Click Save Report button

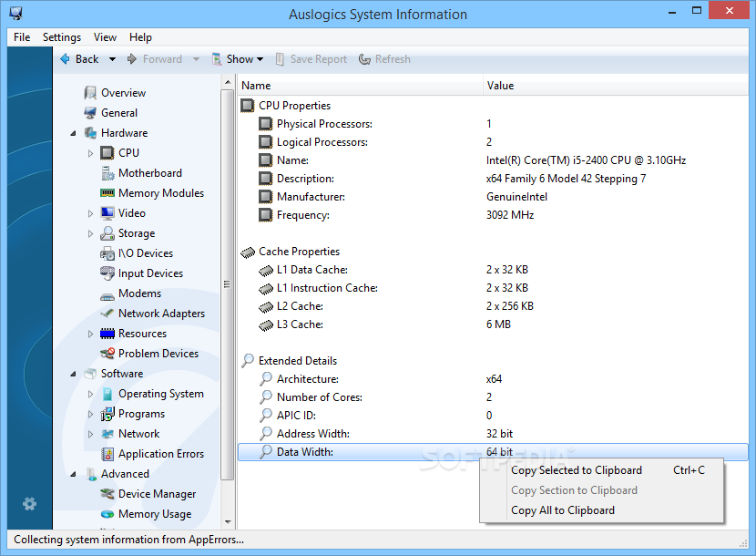click(311, 59)
